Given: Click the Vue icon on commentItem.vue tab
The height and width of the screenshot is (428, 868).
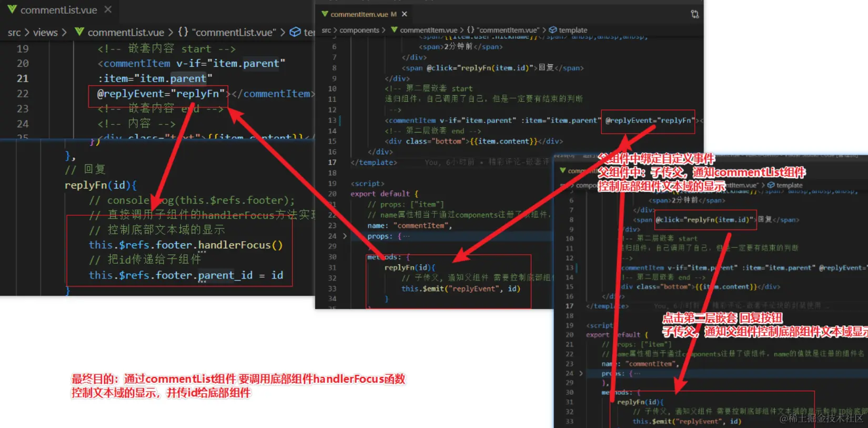Looking at the screenshot, I should pos(325,14).
